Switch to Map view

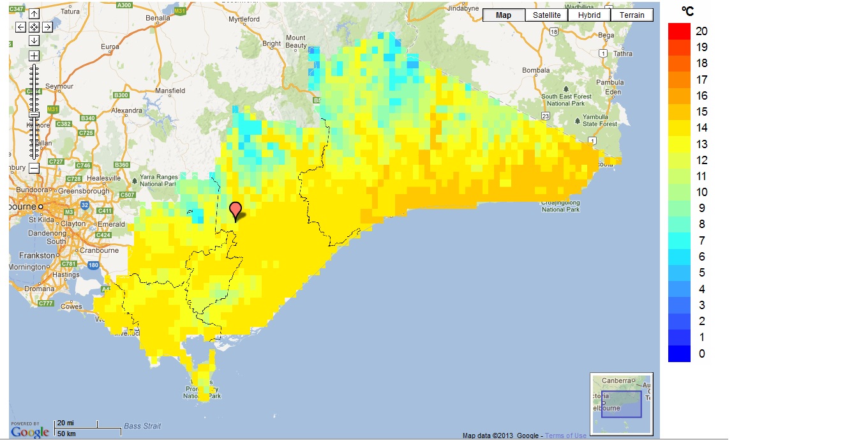click(x=504, y=15)
